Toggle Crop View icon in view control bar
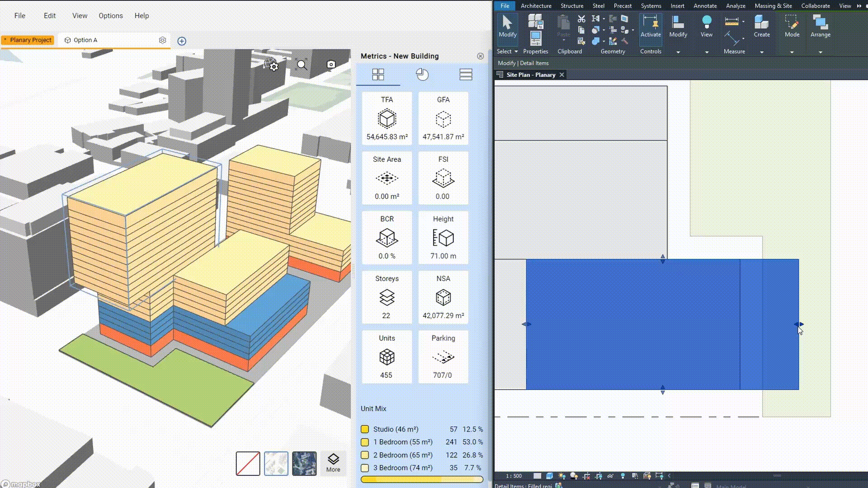Screen dimensions: 868x488 point(587,476)
